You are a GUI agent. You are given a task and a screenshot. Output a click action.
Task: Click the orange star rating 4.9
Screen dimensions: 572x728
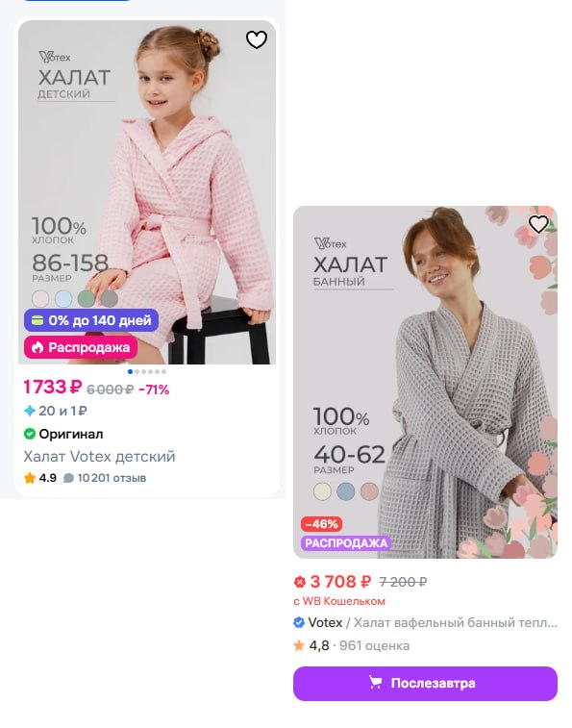[30, 478]
